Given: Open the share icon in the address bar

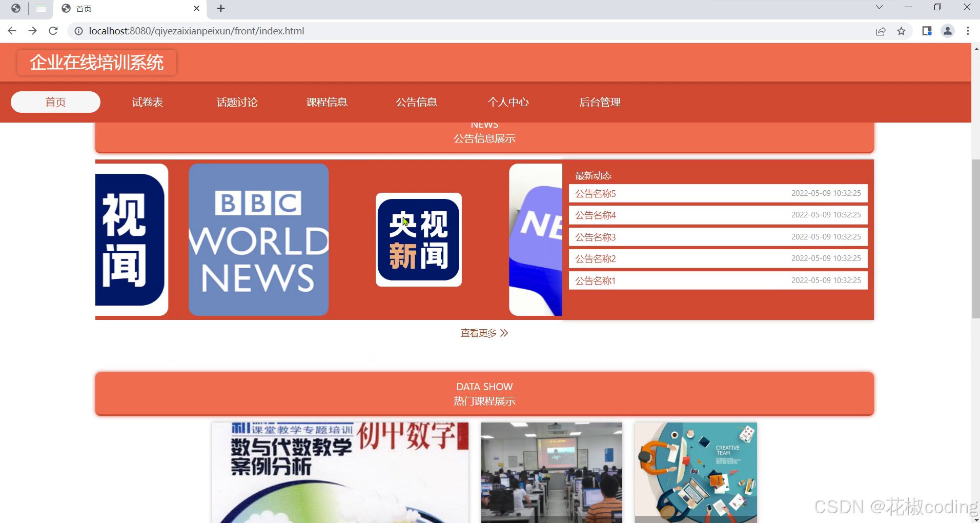Looking at the screenshot, I should 881,31.
